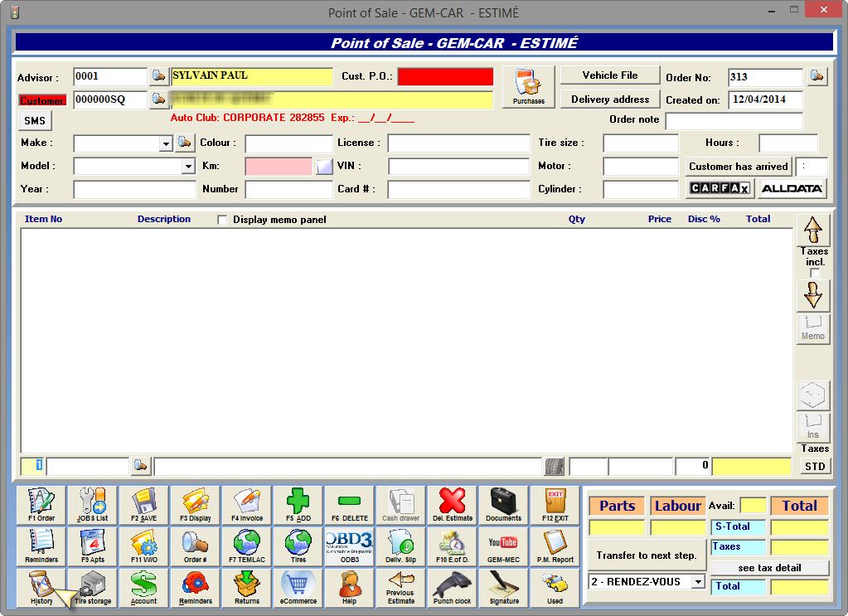This screenshot has height=616, width=848.
Task: Open F9 Apts calendar
Action: (x=93, y=546)
